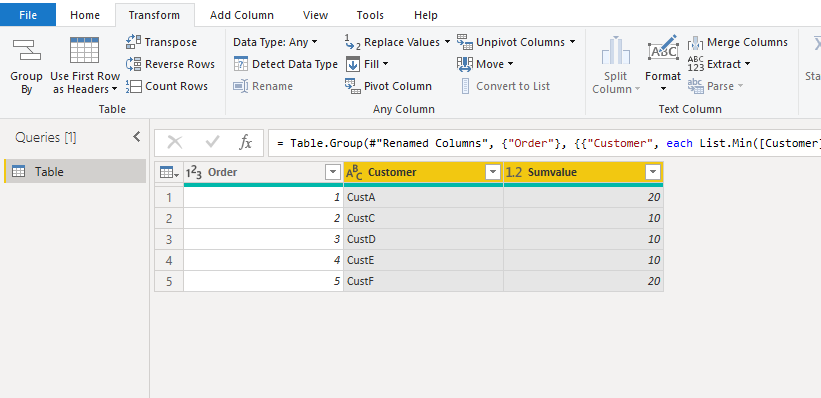This screenshot has width=821, height=398.
Task: Click the Rename command
Action: (x=263, y=86)
